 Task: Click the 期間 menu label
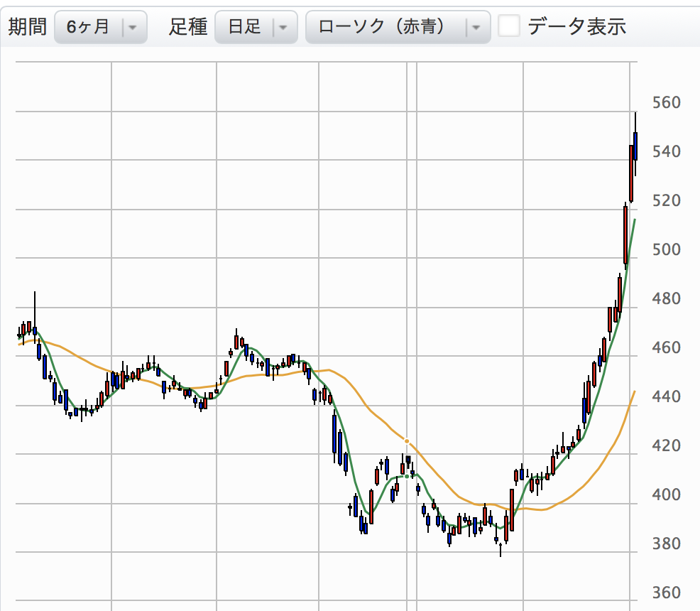coord(26,26)
